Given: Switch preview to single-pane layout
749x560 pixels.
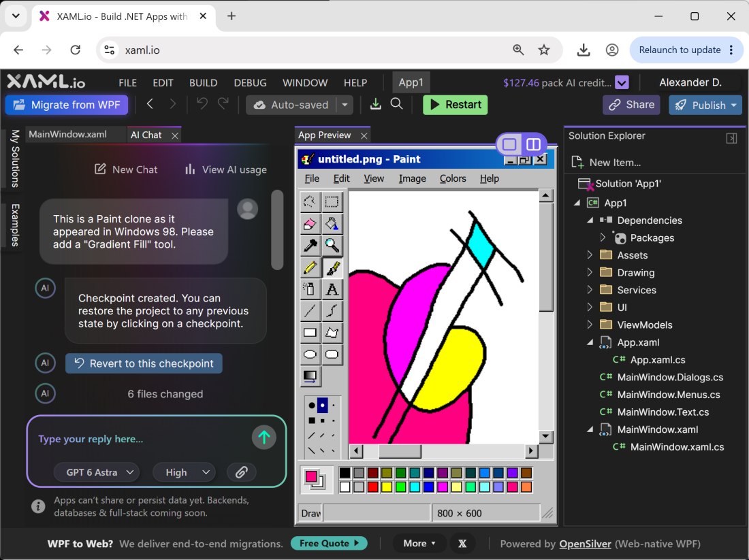Looking at the screenshot, I should (509, 144).
